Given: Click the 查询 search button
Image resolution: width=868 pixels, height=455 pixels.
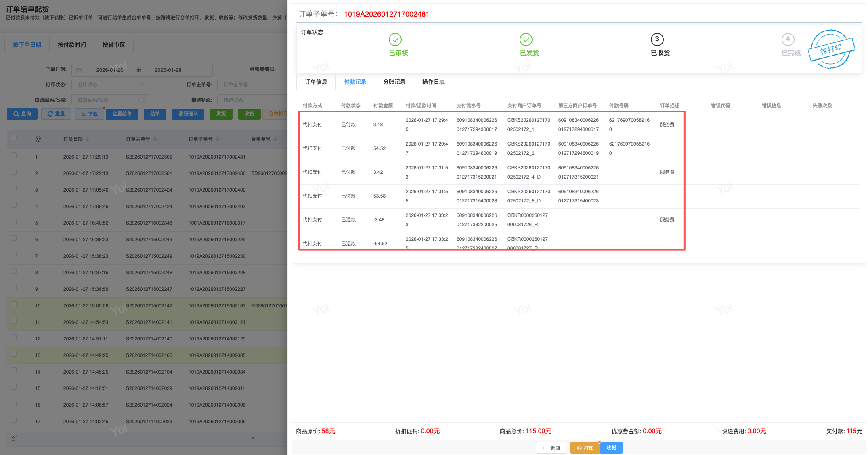Looking at the screenshot, I should pos(22,114).
